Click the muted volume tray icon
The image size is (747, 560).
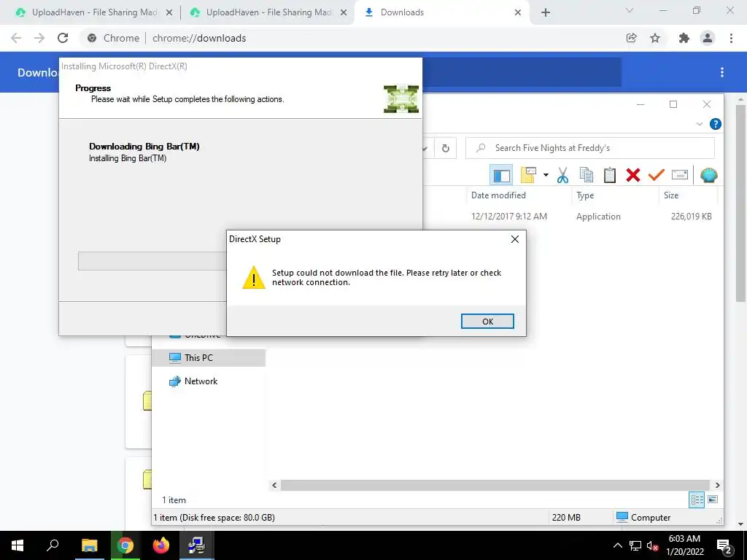coord(652,545)
